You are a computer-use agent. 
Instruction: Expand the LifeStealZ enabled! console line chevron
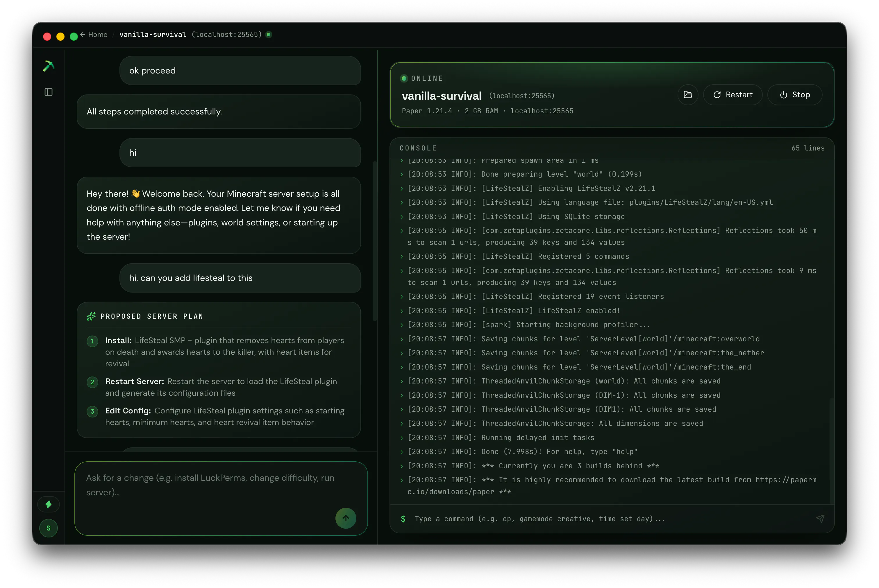401,311
